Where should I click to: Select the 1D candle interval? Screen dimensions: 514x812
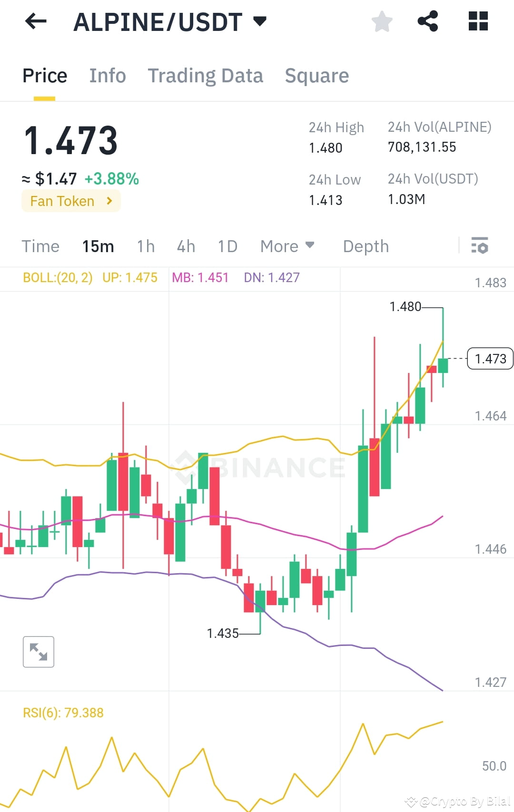tap(227, 246)
